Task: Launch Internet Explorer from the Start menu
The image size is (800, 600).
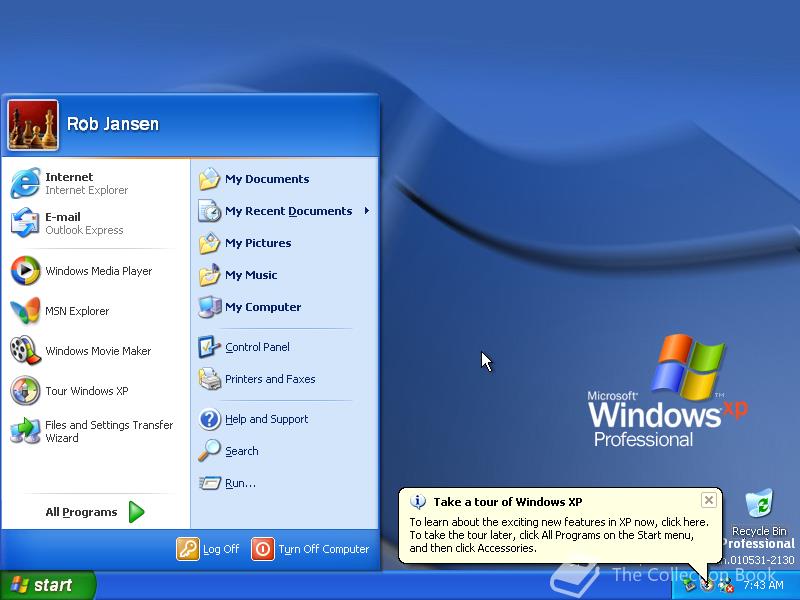Action: pyautogui.click(x=95, y=183)
